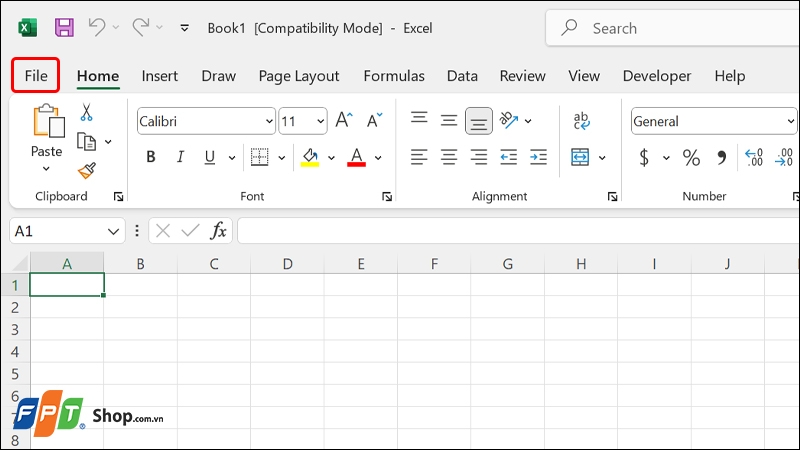Screen dimensions: 800x450
Task: Switch to the Developer tab
Action: (x=657, y=76)
